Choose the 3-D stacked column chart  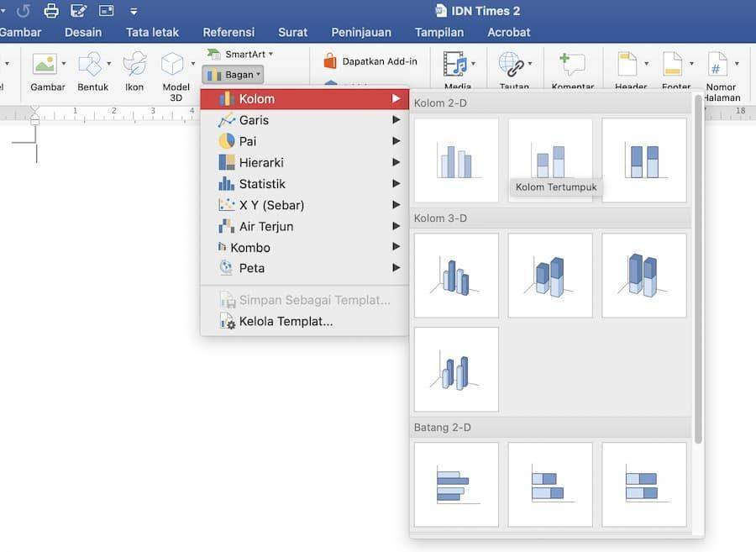pos(550,276)
